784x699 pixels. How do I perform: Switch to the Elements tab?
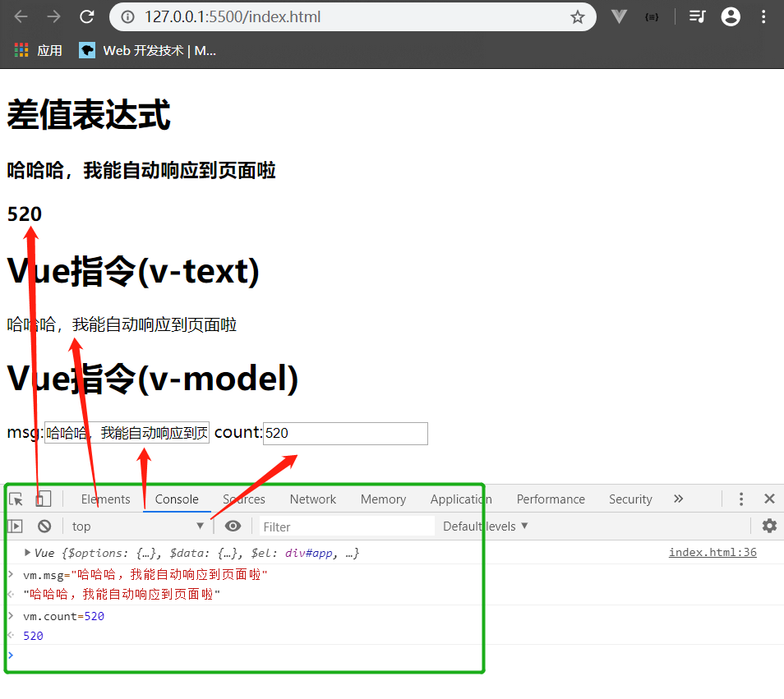pyautogui.click(x=105, y=499)
